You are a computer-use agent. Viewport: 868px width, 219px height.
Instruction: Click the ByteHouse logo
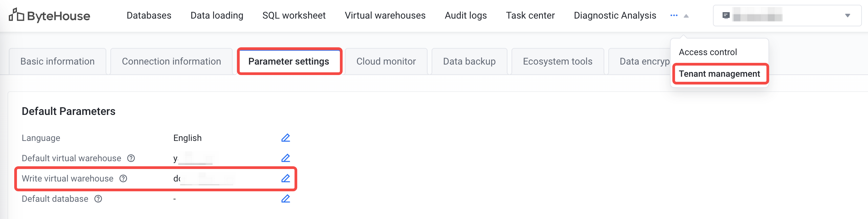(49, 16)
